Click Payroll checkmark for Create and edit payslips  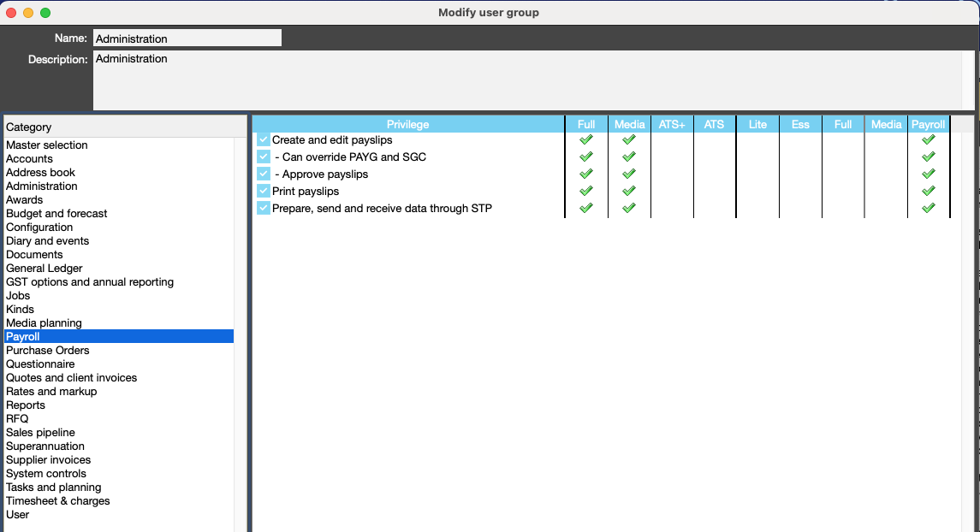[x=928, y=140]
